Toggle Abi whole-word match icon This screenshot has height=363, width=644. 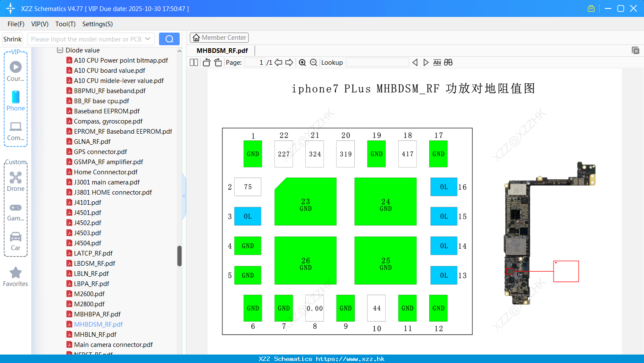coord(437,63)
